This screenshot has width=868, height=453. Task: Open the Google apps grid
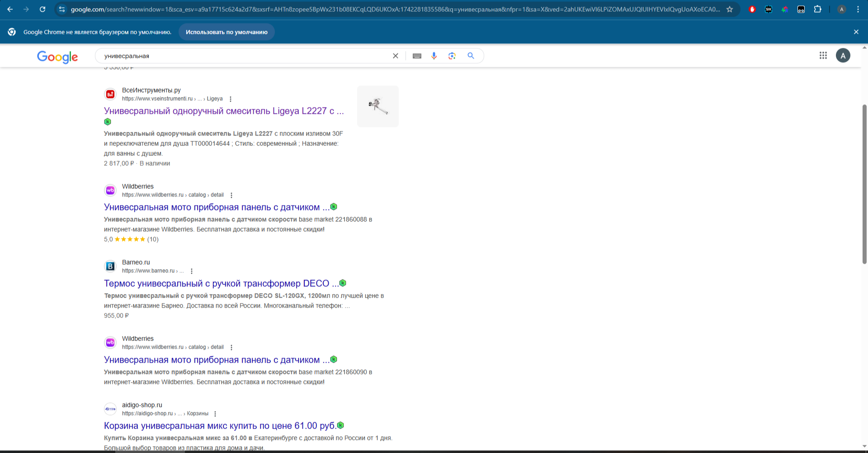coord(823,56)
